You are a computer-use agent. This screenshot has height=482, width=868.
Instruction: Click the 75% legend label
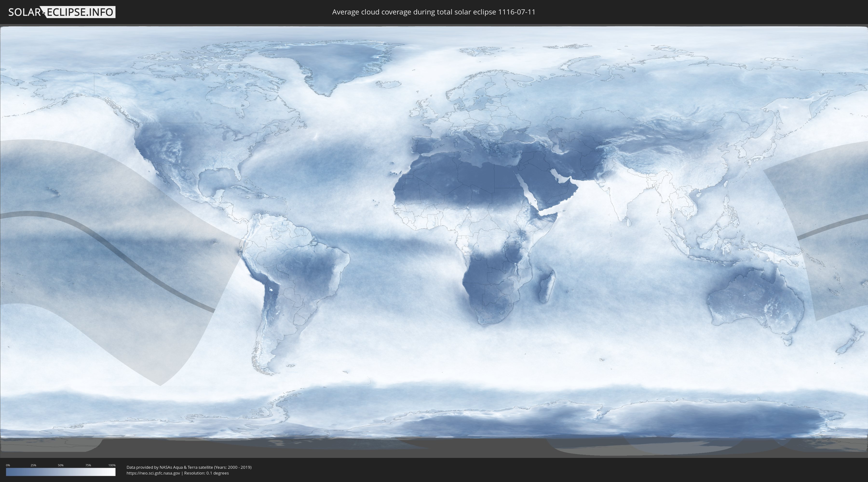point(88,465)
